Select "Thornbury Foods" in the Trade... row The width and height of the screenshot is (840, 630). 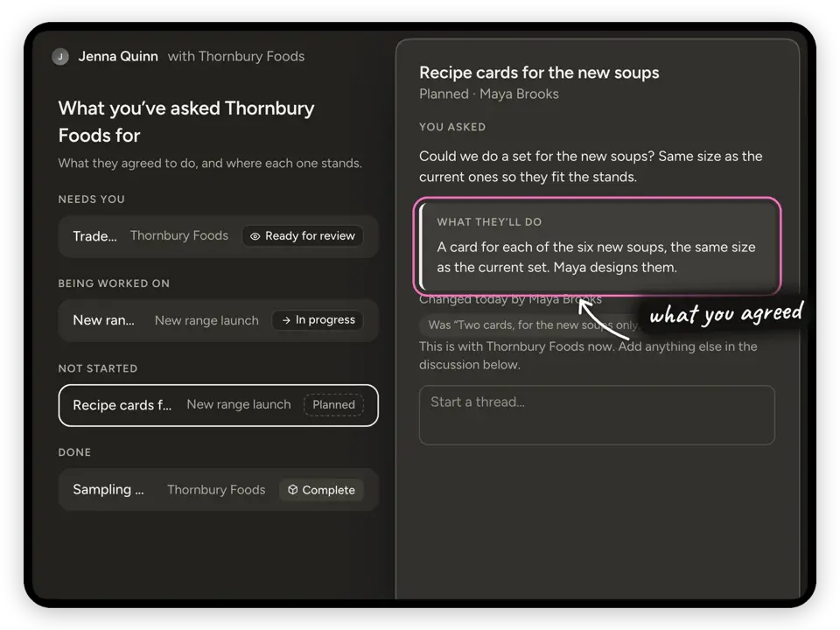(x=179, y=235)
